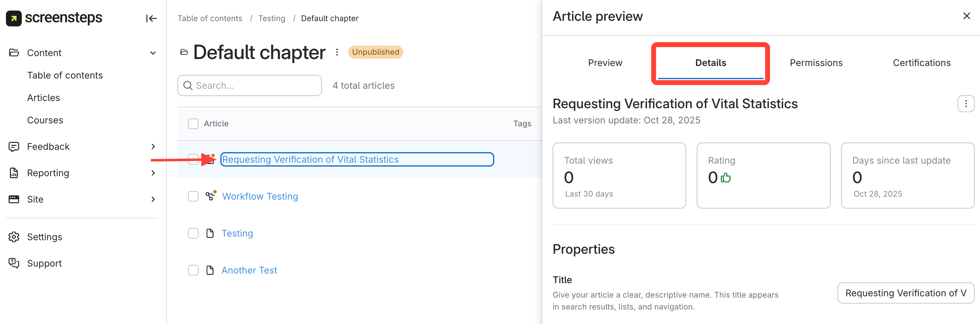
Task: Click the ScreenSteps logo icon
Action: tap(14, 18)
